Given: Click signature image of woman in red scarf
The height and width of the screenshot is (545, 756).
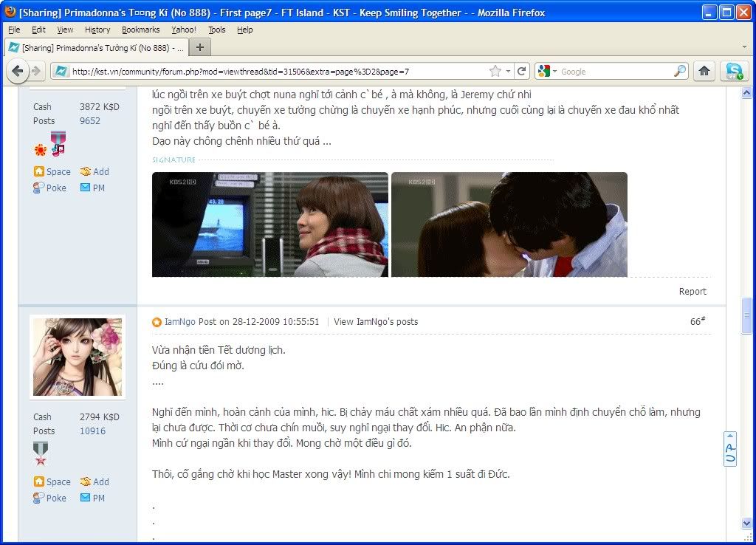Looking at the screenshot, I should point(270,224).
